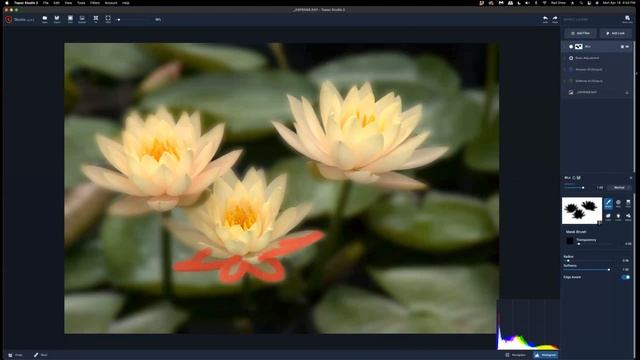Click the reset icon beside Blur panel title
The height and width of the screenshot is (360, 640).
click(x=574, y=178)
